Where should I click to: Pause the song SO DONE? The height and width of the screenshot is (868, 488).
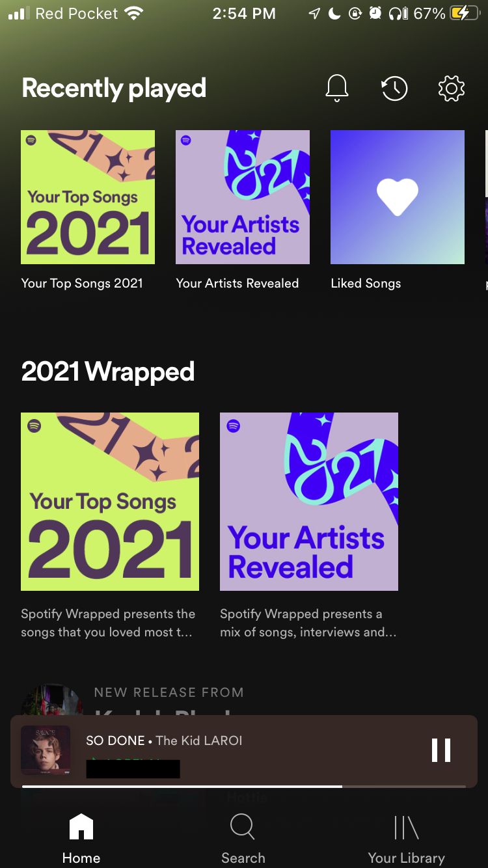click(441, 750)
